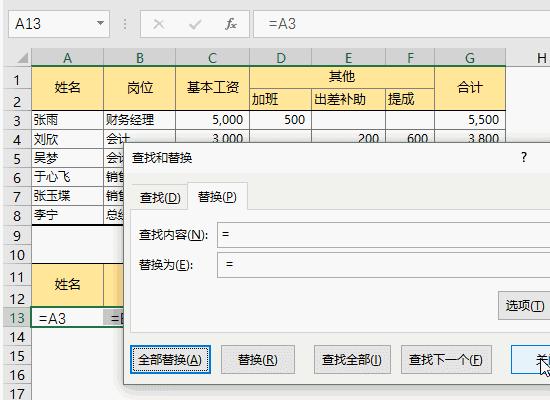Switch to the 查找(D) tab
The width and height of the screenshot is (550, 400).
coord(160,198)
